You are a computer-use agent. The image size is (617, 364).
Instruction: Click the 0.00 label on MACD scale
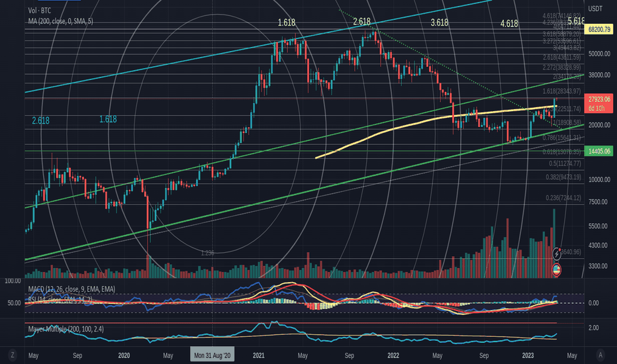coord(593,303)
